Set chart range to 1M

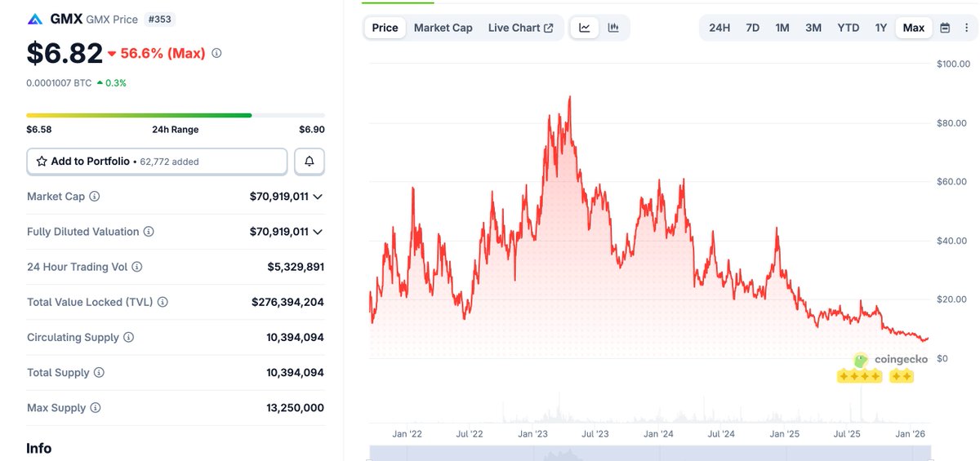[x=782, y=28]
